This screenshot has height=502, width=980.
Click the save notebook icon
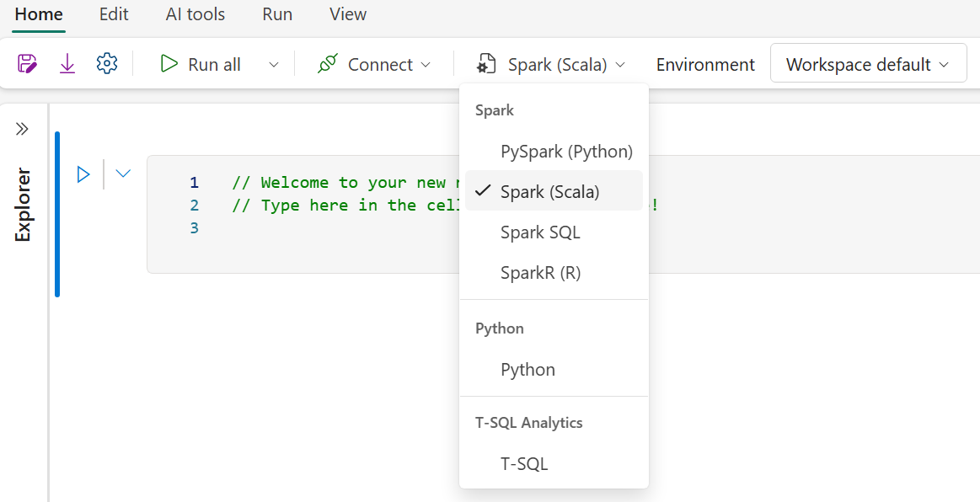(28, 64)
